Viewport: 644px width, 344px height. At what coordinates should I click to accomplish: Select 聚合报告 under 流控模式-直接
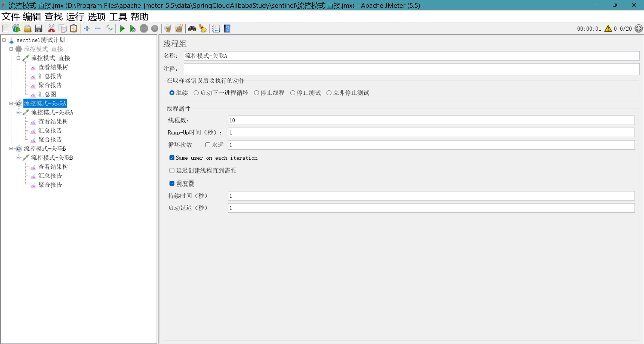click(x=50, y=85)
